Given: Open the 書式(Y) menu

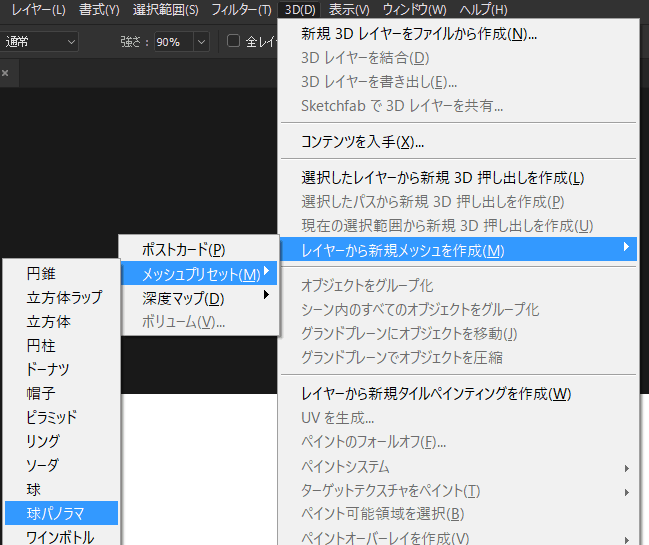Looking at the screenshot, I should click(99, 10).
